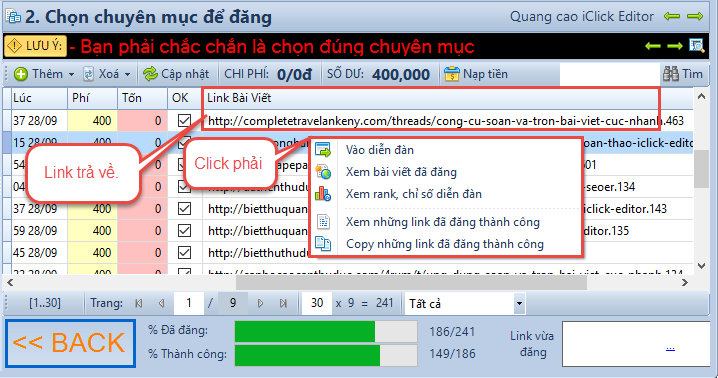718x378 pixels.
Task: Sort by the OK column header
Action: coord(185,98)
